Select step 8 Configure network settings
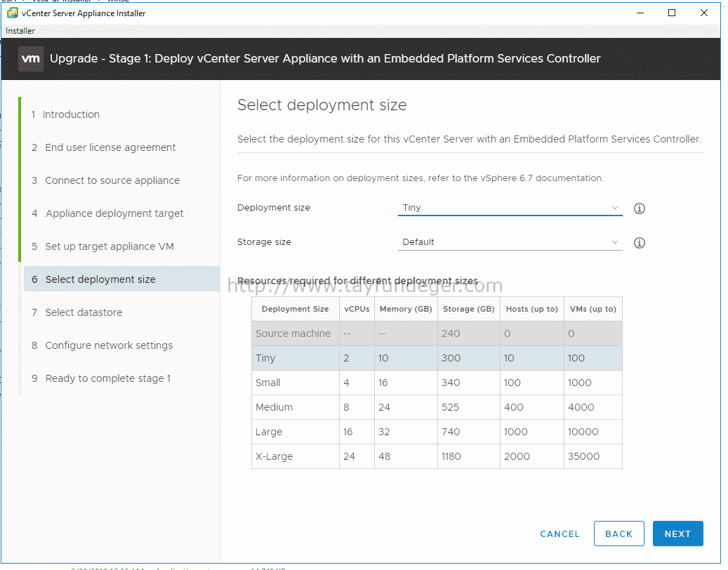The image size is (728, 570). [102, 345]
